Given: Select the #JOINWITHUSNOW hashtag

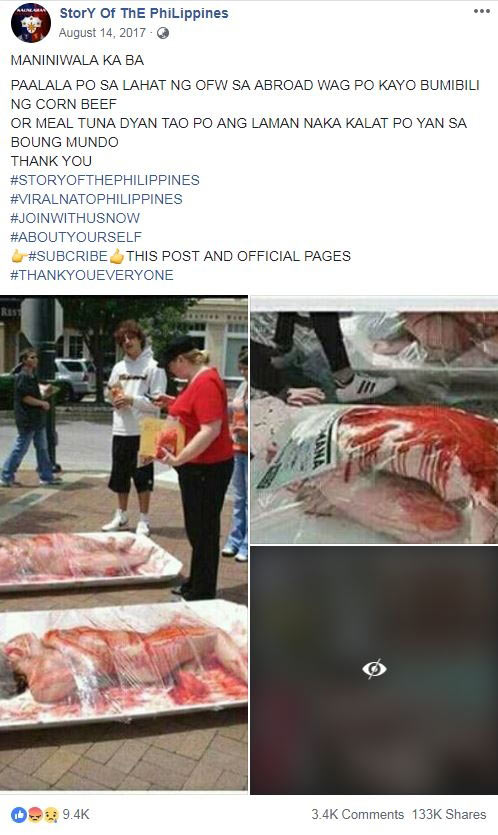Looking at the screenshot, I should point(75,218).
